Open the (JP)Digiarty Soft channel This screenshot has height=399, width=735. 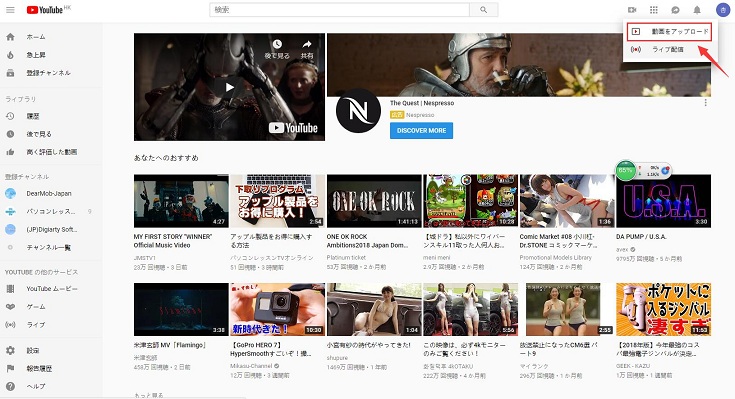[x=52, y=229]
